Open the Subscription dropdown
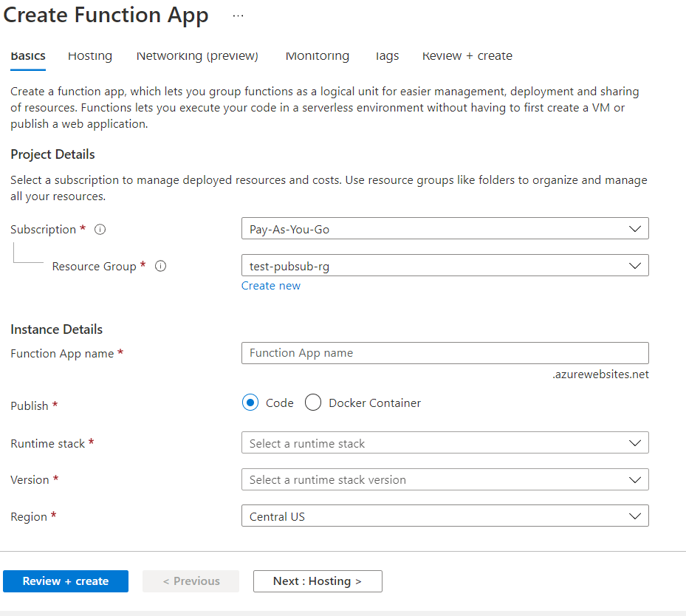Screen dimensions: 686x616 (x=445, y=229)
